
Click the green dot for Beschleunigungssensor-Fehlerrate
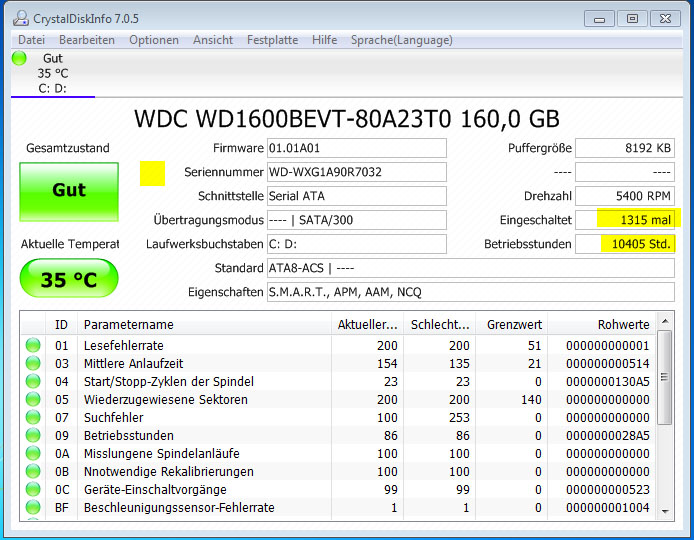click(x=33, y=507)
